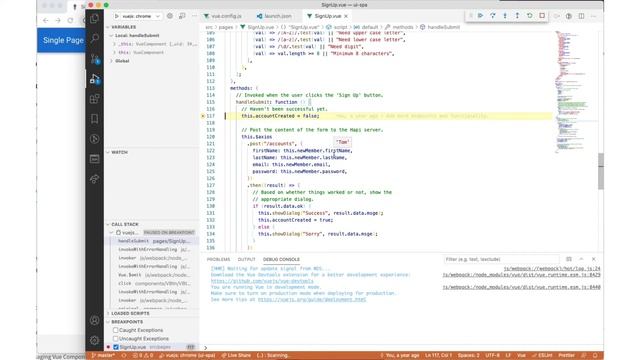This screenshot has width=640, height=360.
Task: Click Continue in the debug toolbar
Action: (480, 16)
